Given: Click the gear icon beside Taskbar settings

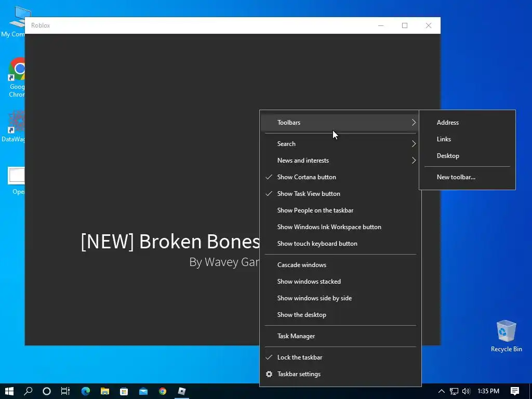Looking at the screenshot, I should click(269, 374).
